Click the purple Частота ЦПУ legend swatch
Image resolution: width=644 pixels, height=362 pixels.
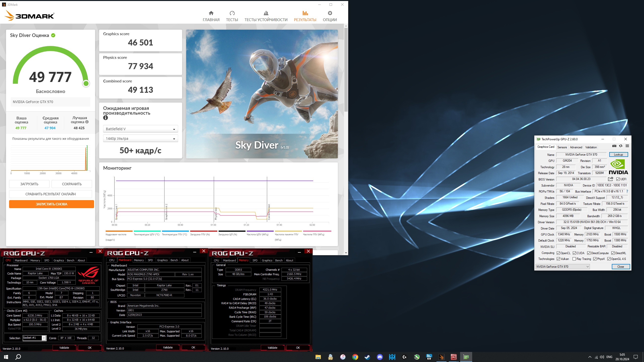pyautogui.click(x=260, y=231)
